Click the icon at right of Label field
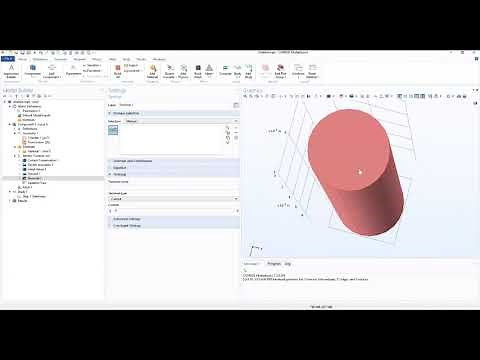Image resolution: width=480 pixels, height=360 pixels. click(x=236, y=105)
